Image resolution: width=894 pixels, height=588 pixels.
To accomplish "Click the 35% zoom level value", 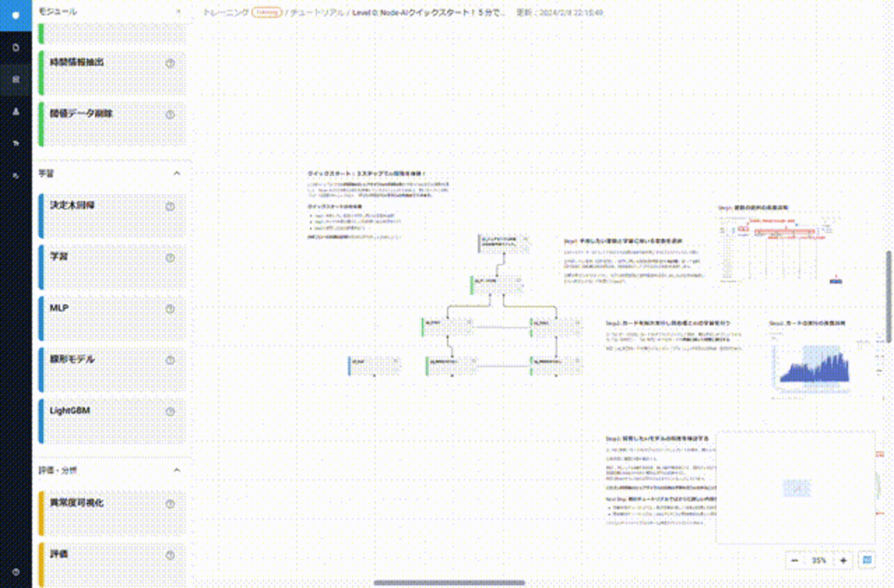I will pyautogui.click(x=819, y=560).
